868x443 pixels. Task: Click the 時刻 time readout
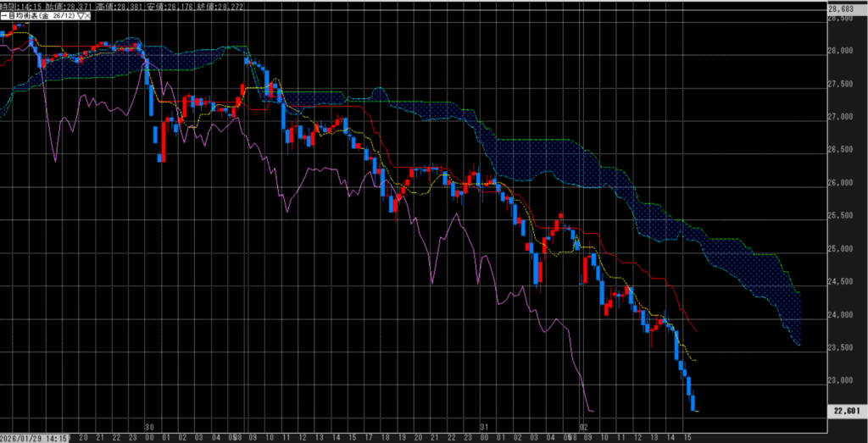pos(21,6)
